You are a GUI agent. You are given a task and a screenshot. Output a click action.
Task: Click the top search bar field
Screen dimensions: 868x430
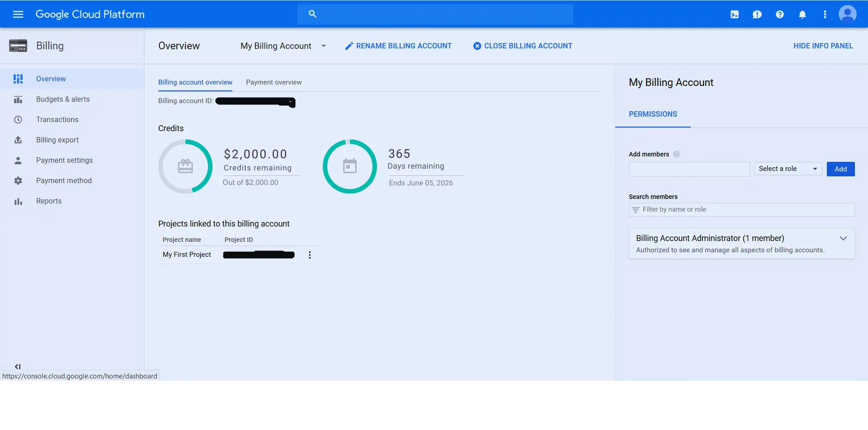[x=435, y=14]
